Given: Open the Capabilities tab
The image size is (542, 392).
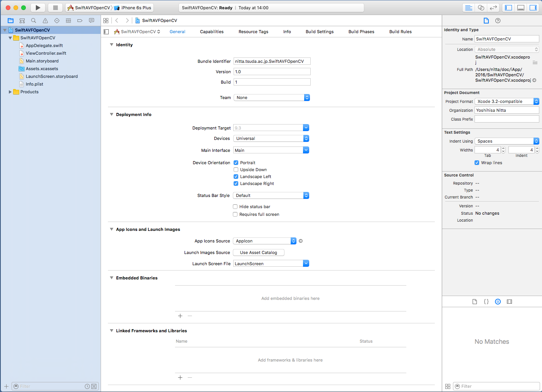Looking at the screenshot, I should pyautogui.click(x=212, y=32).
